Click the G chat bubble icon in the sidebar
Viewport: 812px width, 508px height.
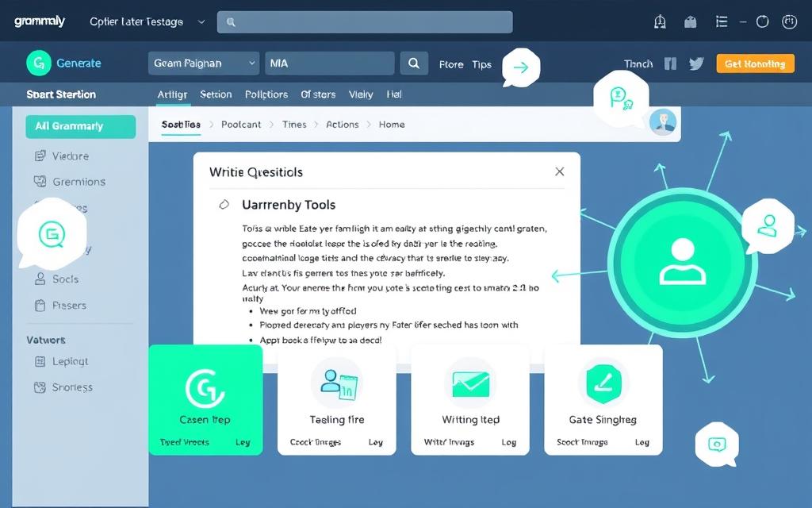[x=52, y=233]
